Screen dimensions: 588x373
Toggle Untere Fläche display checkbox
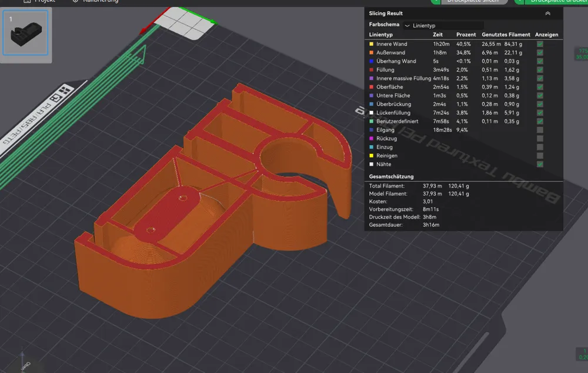pyautogui.click(x=540, y=96)
